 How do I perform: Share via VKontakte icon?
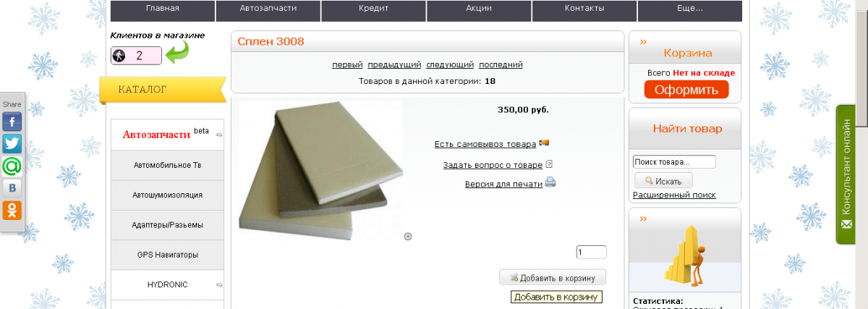pyautogui.click(x=12, y=188)
